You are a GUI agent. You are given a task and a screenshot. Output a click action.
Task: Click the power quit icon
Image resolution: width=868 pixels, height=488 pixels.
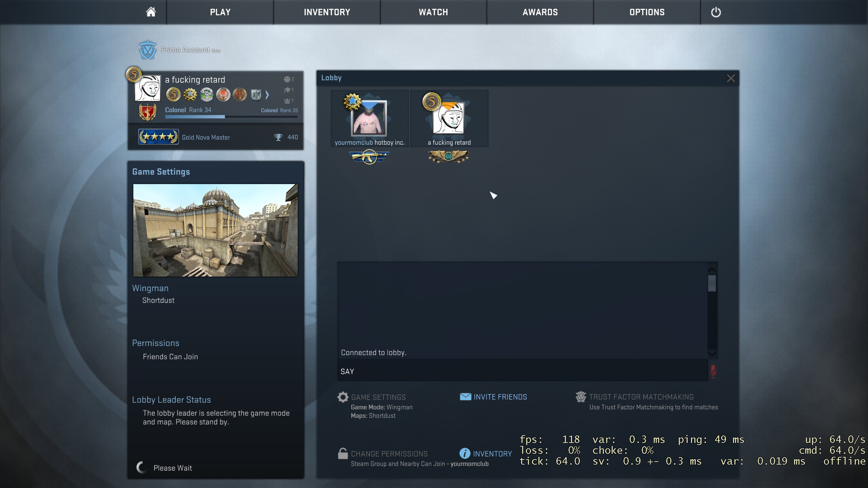coord(715,12)
